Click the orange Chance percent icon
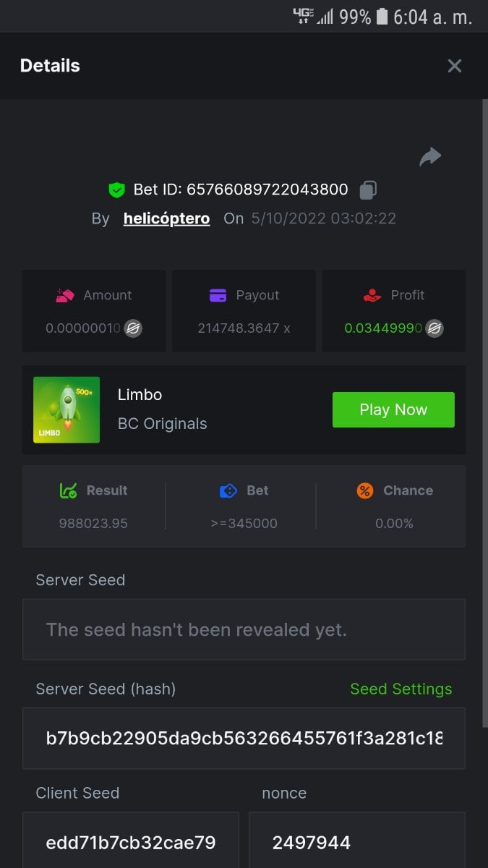 pyautogui.click(x=365, y=490)
